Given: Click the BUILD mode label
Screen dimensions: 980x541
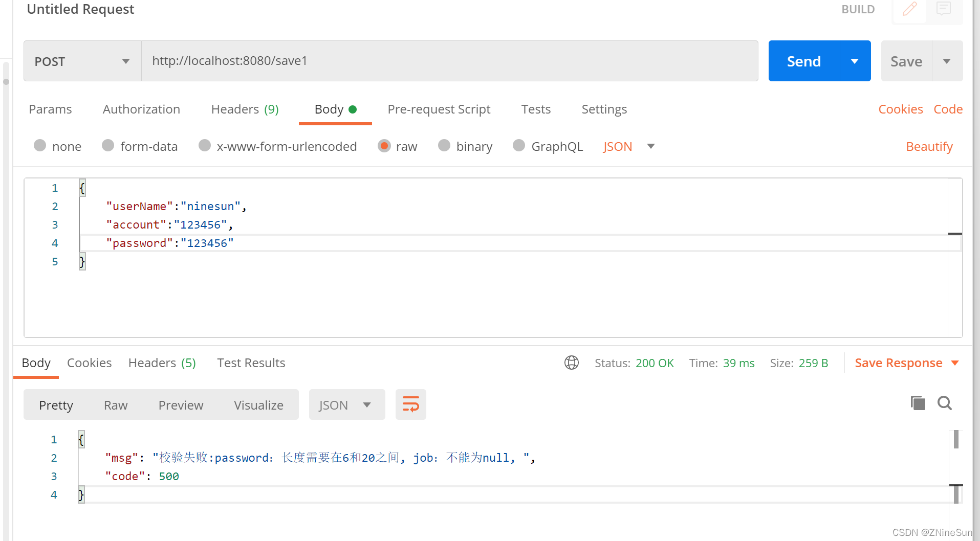Looking at the screenshot, I should pyautogui.click(x=858, y=9).
